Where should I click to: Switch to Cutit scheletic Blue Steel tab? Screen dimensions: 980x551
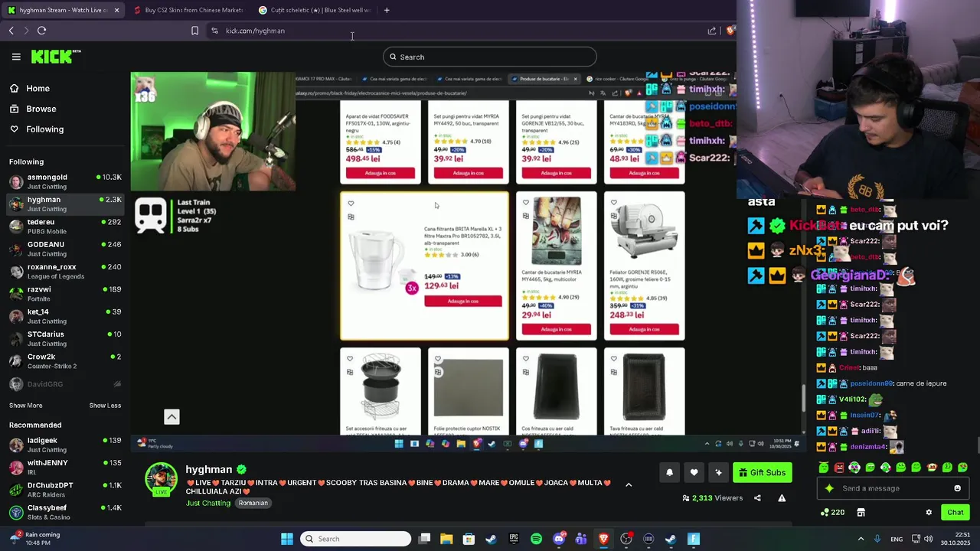(314, 10)
